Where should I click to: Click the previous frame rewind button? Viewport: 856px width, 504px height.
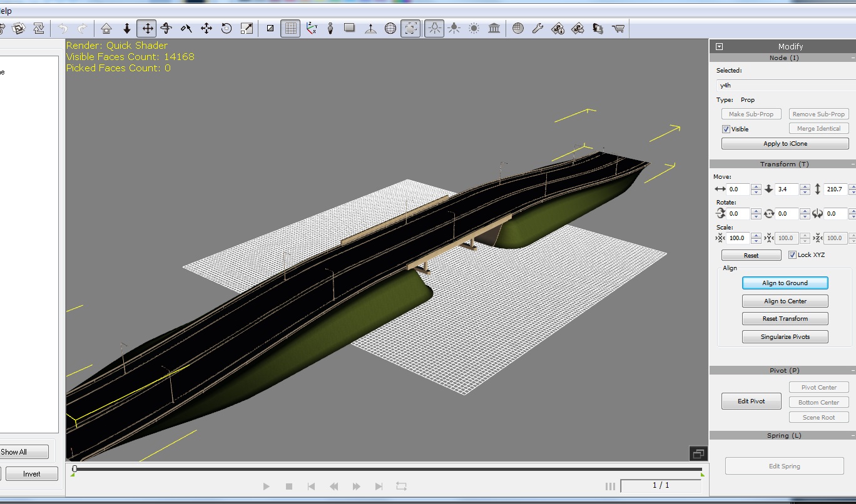(x=334, y=486)
